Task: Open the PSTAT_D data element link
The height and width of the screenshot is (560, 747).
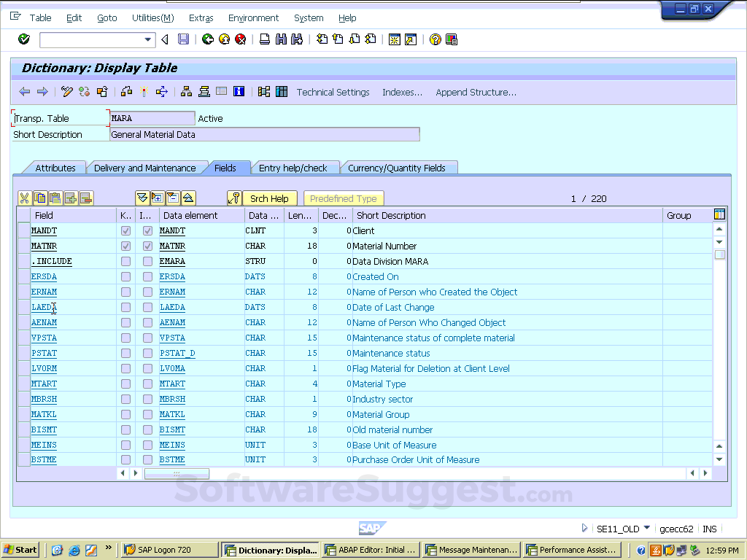Action: 177,353
